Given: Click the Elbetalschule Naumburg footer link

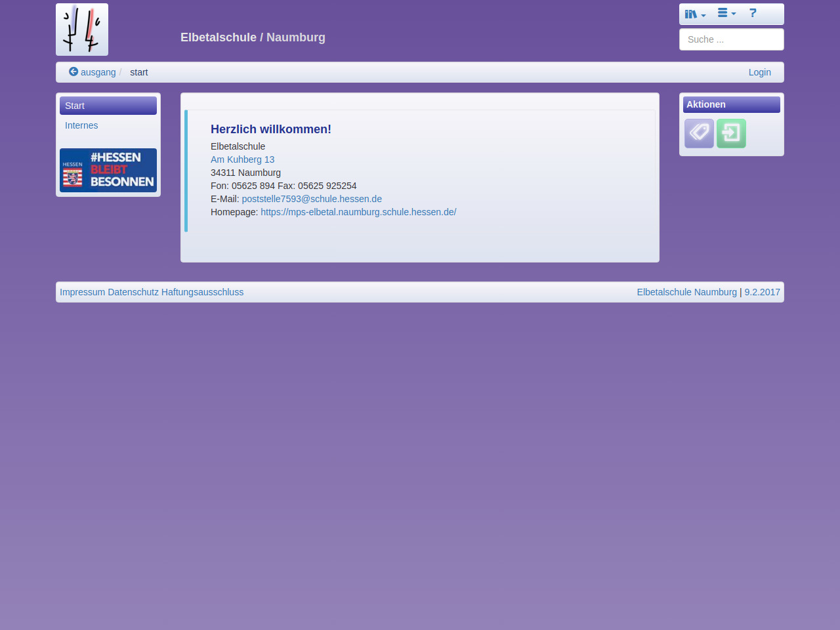Looking at the screenshot, I should point(686,292).
